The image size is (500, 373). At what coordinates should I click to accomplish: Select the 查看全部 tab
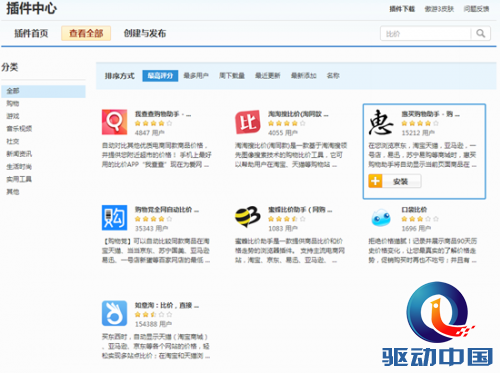pos(86,33)
